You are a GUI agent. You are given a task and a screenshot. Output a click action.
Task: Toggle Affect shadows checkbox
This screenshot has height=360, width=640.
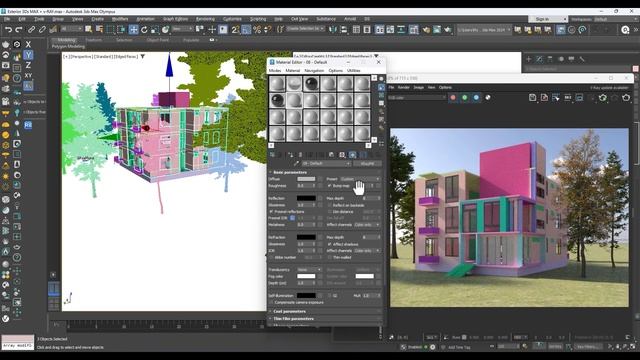click(x=329, y=244)
